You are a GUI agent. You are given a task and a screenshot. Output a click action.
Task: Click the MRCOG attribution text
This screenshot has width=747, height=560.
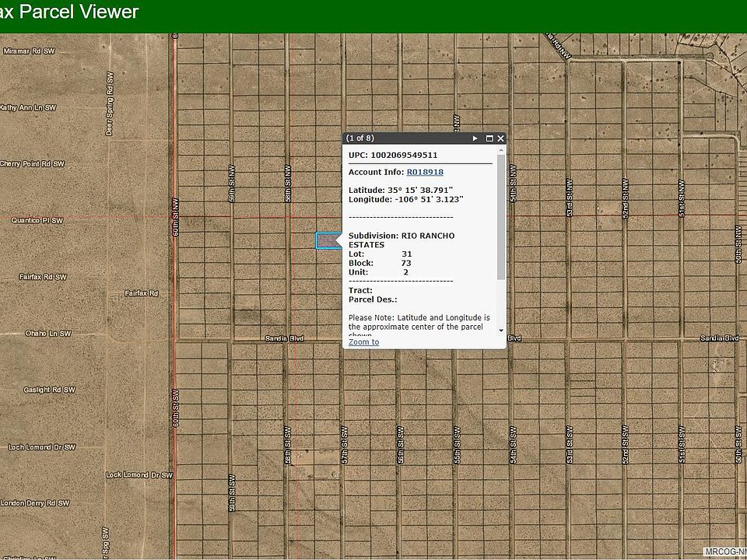tap(724, 551)
